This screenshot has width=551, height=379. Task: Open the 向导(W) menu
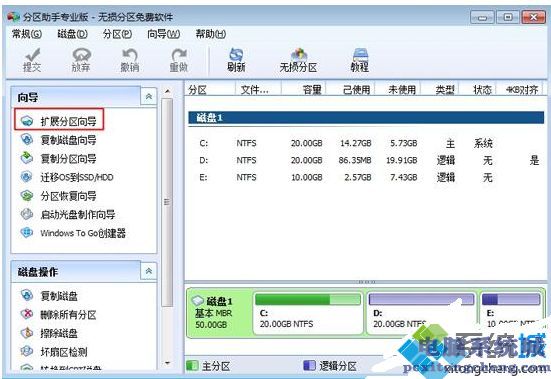tap(163, 34)
